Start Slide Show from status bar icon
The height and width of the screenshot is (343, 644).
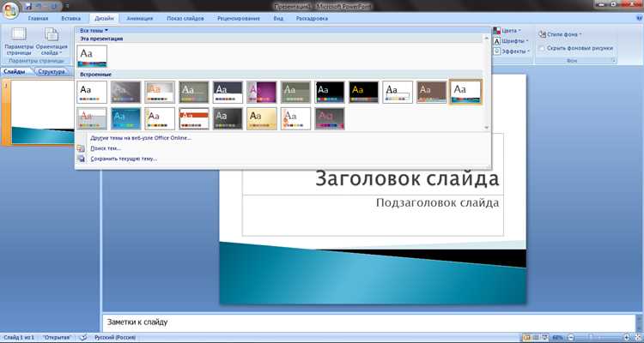544,338
